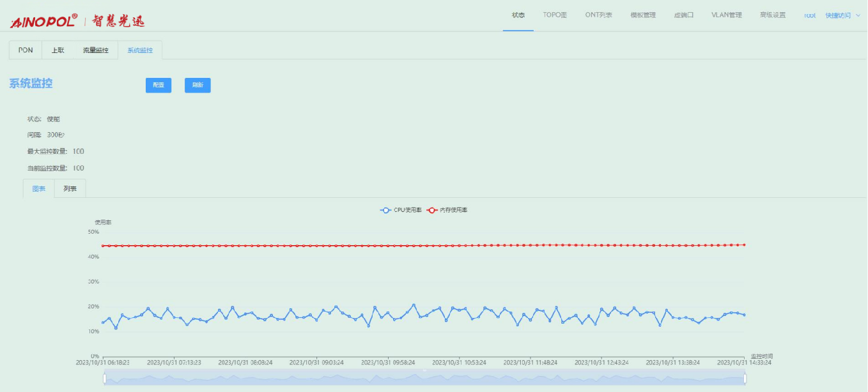Expand the 快捷访问 dropdown

pos(838,15)
